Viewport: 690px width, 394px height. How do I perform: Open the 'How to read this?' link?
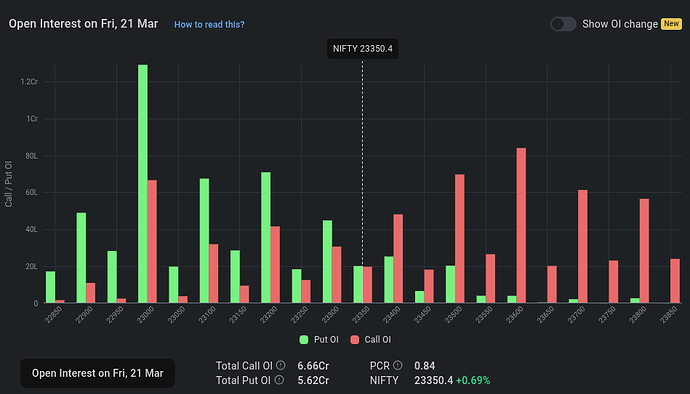(209, 25)
